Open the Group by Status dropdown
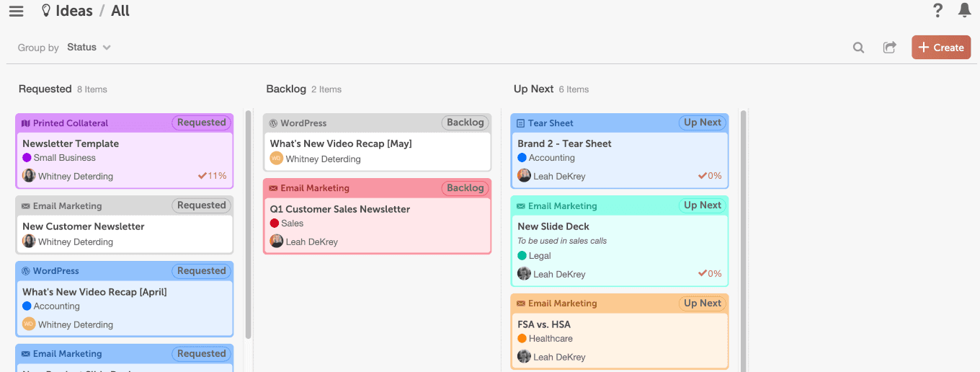The height and width of the screenshot is (372, 980). point(89,48)
